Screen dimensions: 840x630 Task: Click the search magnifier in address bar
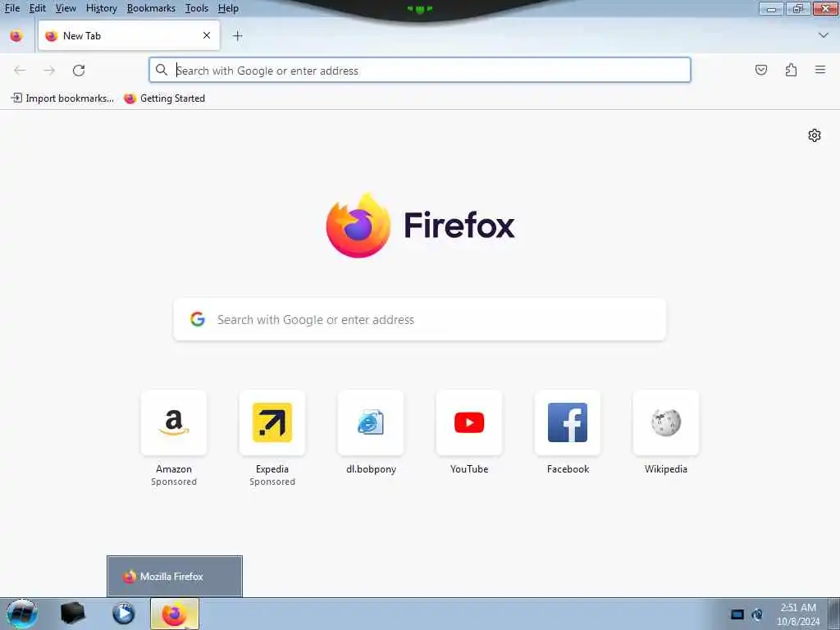pos(162,71)
